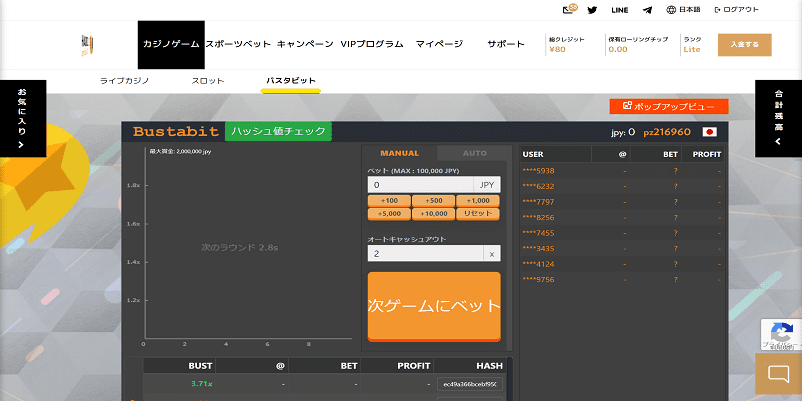Image resolution: width=802 pixels, height=401 pixels.
Task: Switch to the MANUAL betting tab
Action: click(399, 153)
